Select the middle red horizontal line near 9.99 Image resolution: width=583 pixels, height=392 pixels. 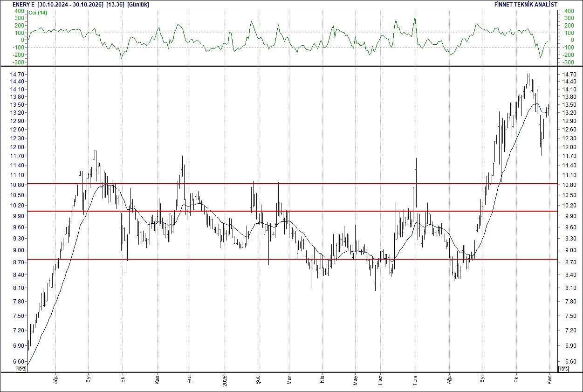coord(292,211)
